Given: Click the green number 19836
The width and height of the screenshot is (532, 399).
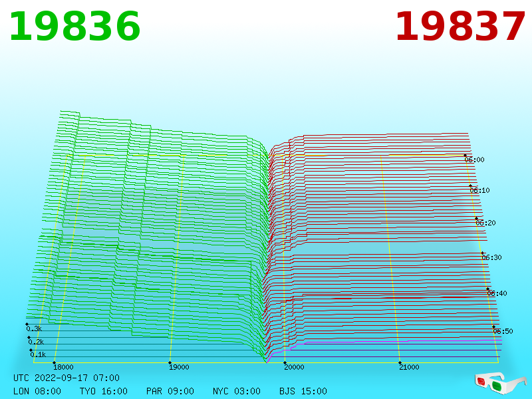Looking at the screenshot, I should pos(74,27).
